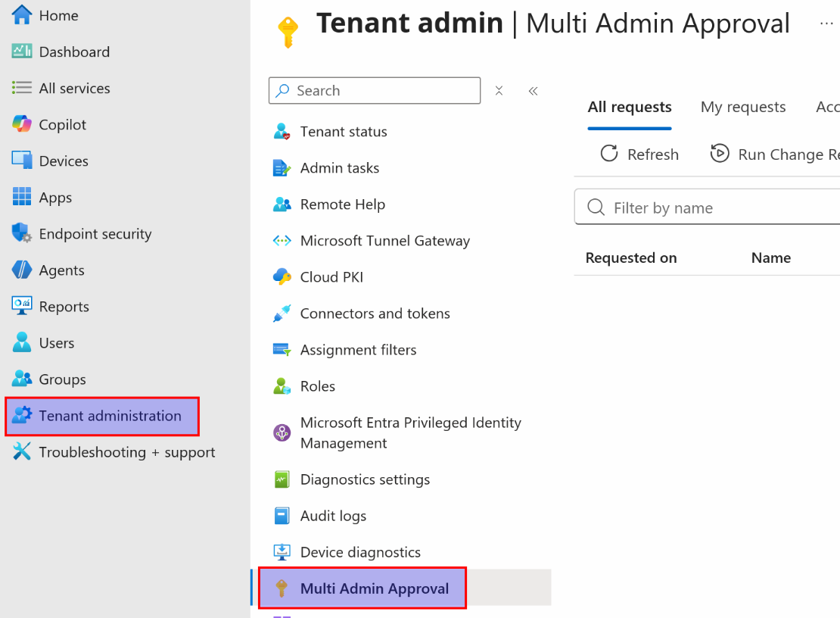Go to Dashboard in the sidebar
The width and height of the screenshot is (840, 618).
[x=74, y=51]
